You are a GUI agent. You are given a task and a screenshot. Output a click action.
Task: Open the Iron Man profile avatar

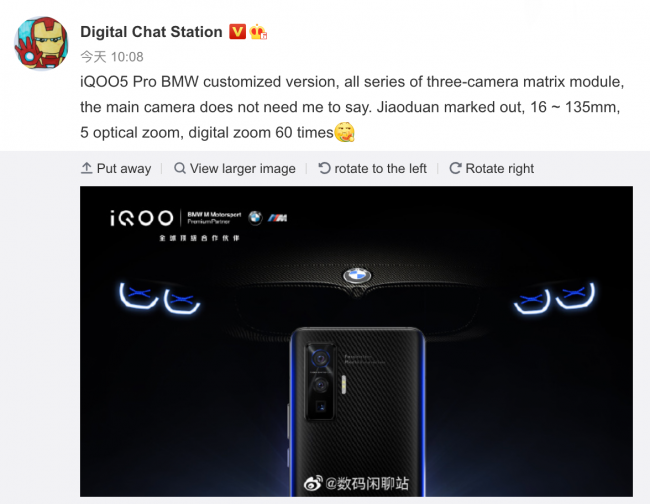41,44
